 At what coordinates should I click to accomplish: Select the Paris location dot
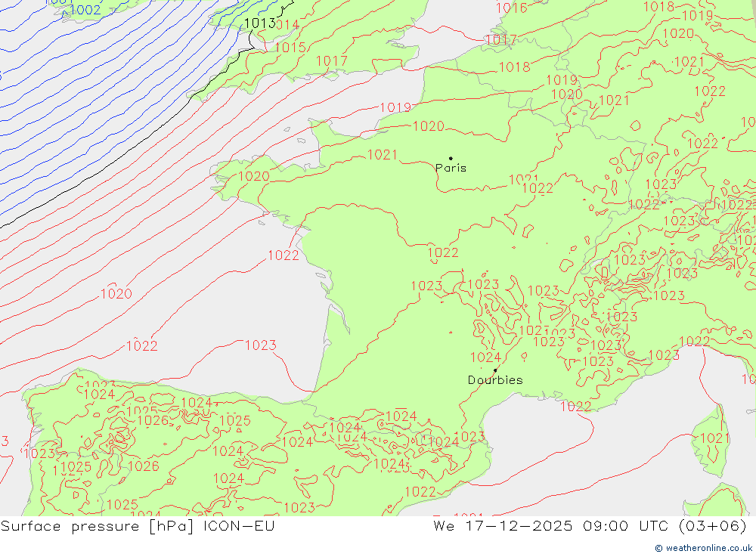pyautogui.click(x=451, y=158)
